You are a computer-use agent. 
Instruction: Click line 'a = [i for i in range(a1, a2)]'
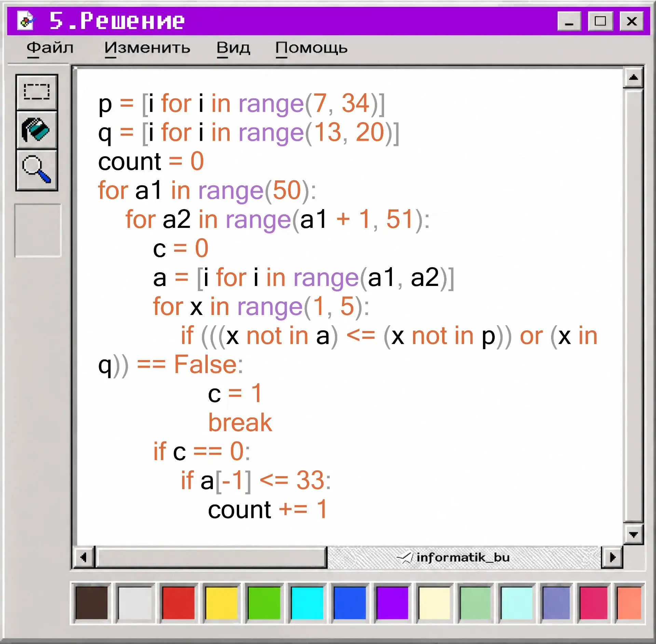click(x=303, y=278)
